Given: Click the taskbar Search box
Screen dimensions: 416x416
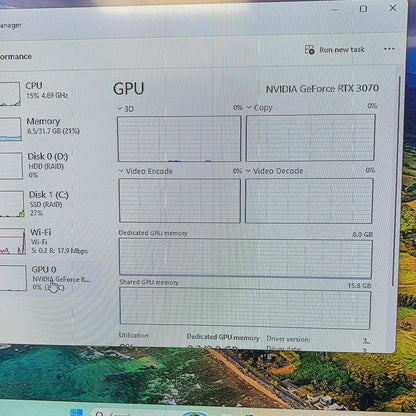Looking at the screenshot, I should 117,413.
